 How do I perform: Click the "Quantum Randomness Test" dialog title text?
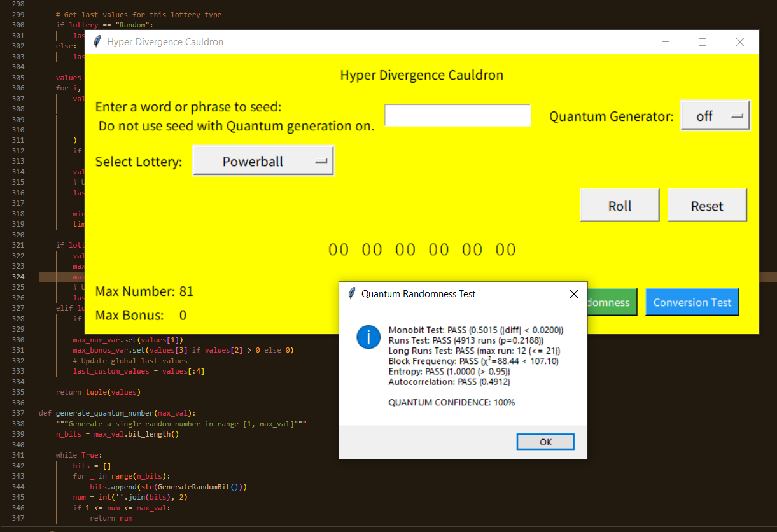tap(418, 294)
